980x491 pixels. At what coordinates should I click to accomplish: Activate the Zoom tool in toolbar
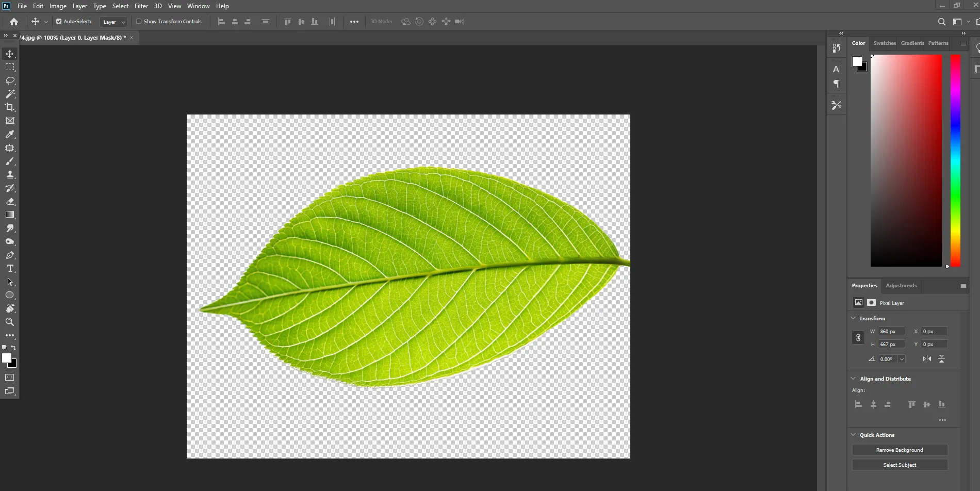click(x=10, y=322)
